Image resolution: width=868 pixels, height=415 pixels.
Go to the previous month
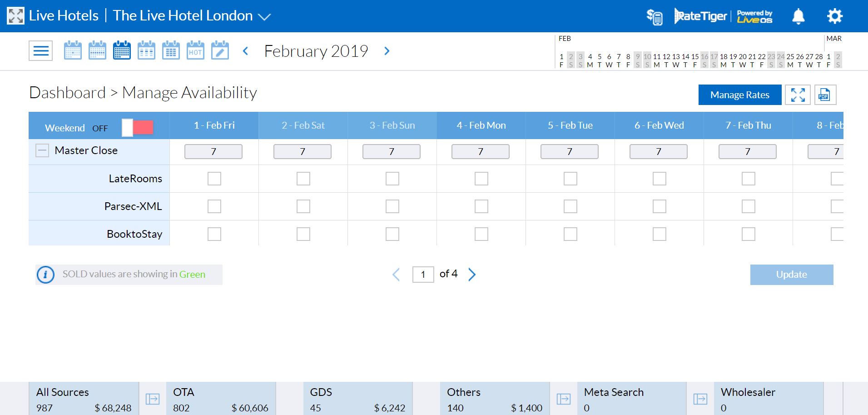pos(245,51)
